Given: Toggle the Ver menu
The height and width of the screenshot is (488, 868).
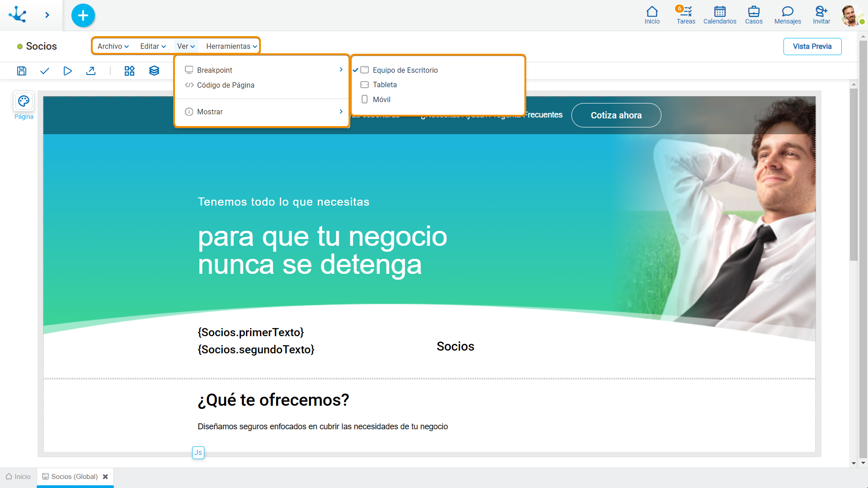Looking at the screenshot, I should 186,46.
